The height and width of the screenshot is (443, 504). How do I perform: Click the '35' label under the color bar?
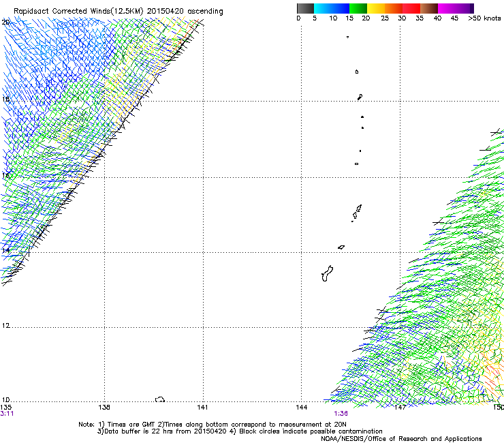[420, 18]
